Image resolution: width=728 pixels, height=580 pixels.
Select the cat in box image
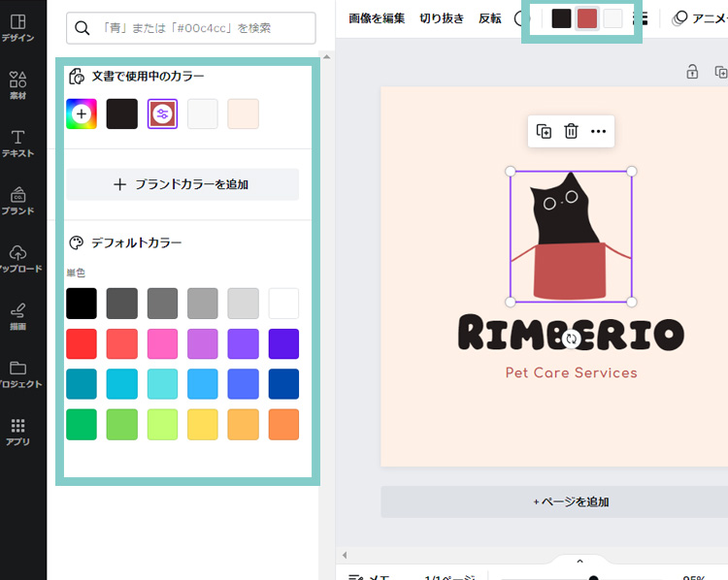point(571,237)
